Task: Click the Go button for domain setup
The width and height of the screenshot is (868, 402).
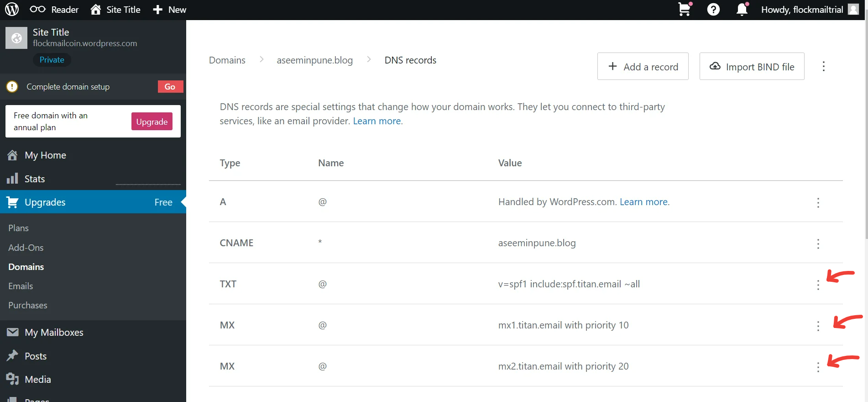Action: (x=170, y=87)
